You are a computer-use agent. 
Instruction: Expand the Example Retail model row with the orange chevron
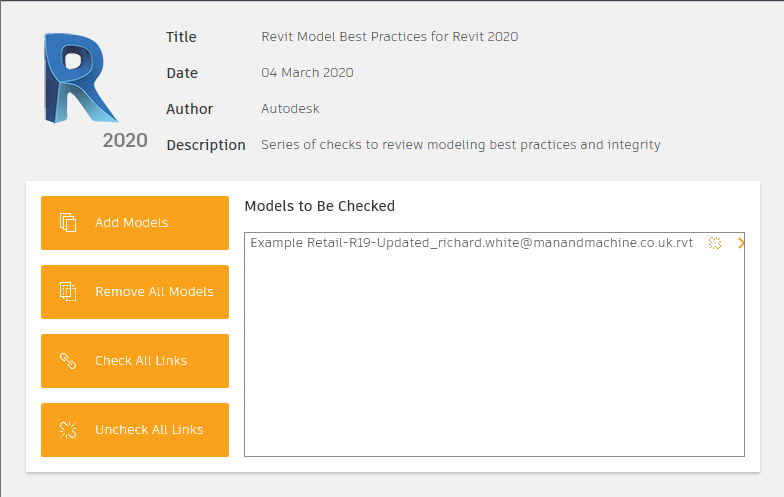pos(741,243)
